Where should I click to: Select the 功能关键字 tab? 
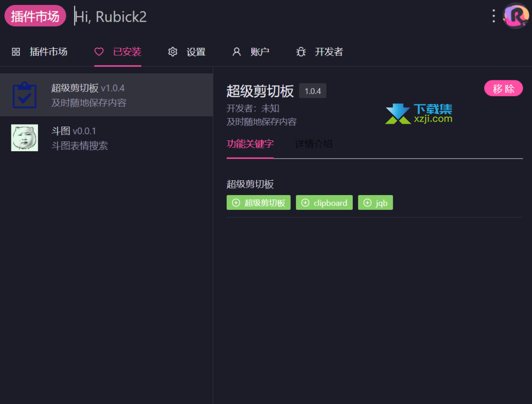click(250, 144)
